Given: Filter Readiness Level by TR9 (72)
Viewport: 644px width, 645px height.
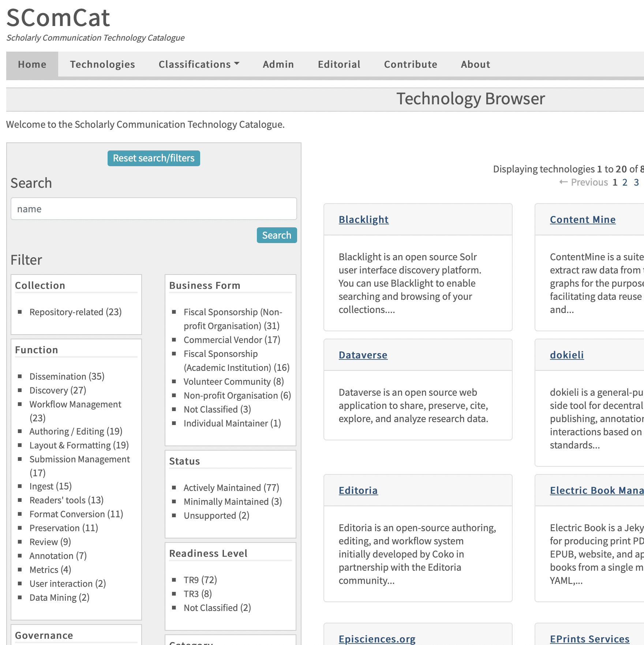Looking at the screenshot, I should 201,580.
